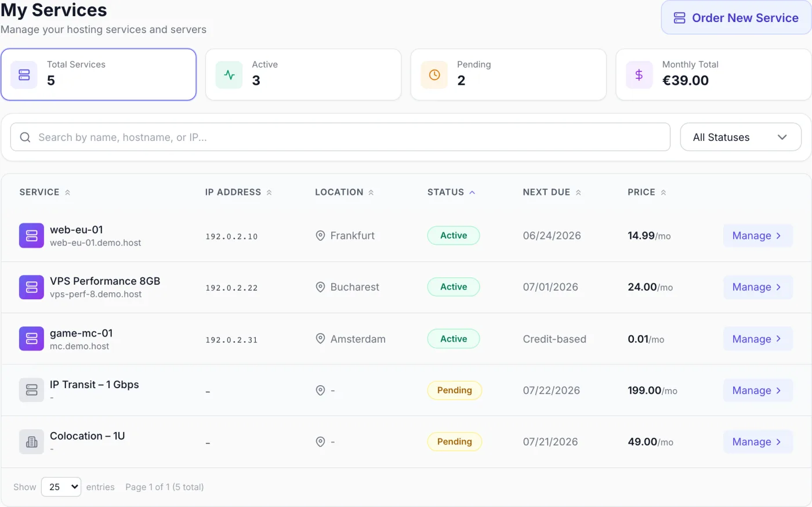Viewport: 812px width, 507px height.
Task: Click the Total Services stack icon
Action: (24, 75)
